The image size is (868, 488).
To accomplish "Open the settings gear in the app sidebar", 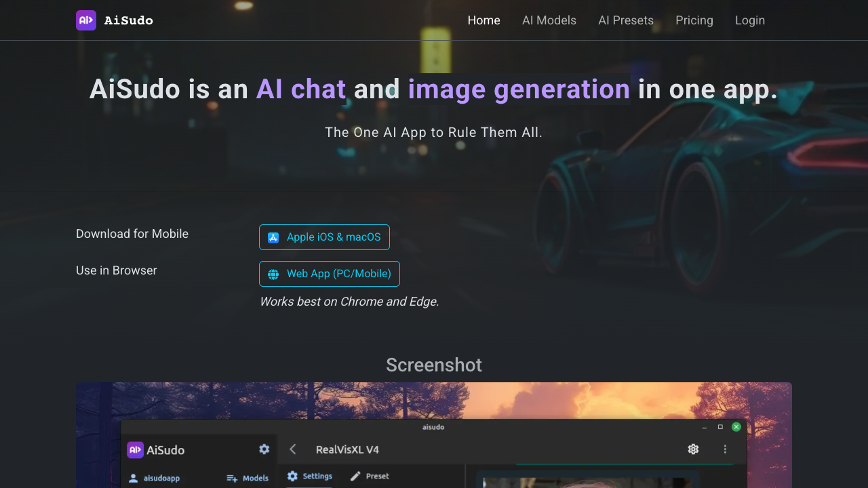I will click(264, 449).
